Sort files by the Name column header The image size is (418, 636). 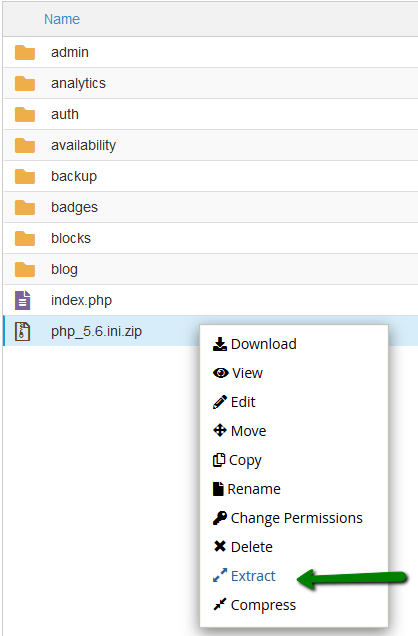click(x=62, y=19)
